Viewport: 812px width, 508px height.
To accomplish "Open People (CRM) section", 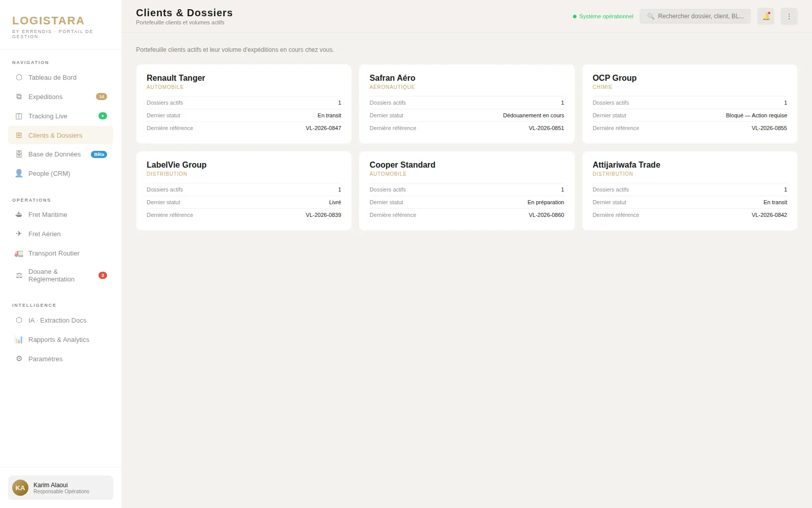I will click(60, 174).
